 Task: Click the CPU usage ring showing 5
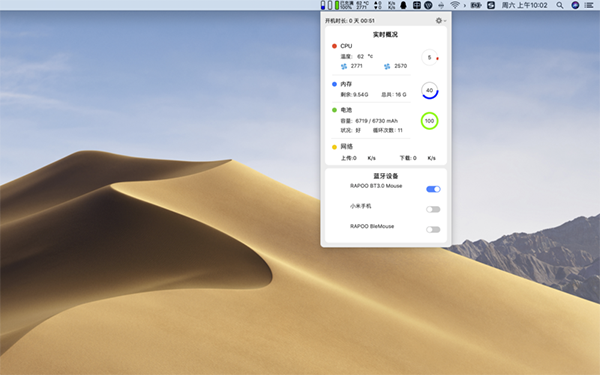[430, 57]
